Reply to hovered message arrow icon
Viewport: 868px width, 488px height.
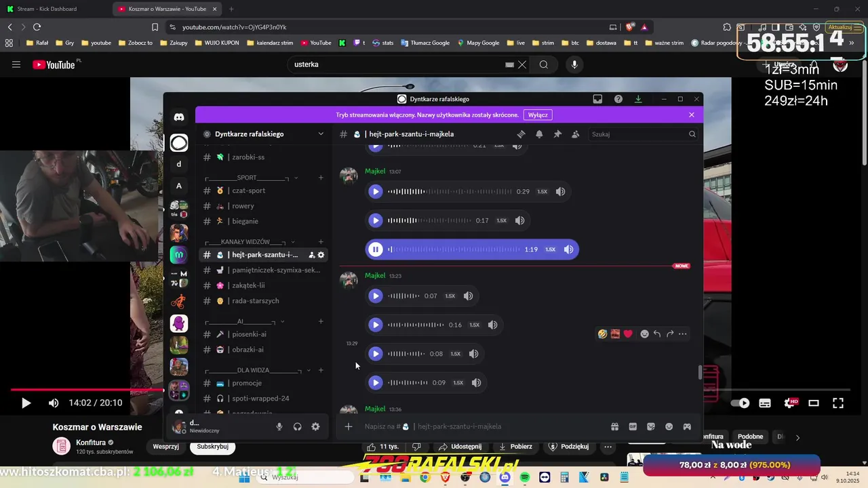click(657, 333)
